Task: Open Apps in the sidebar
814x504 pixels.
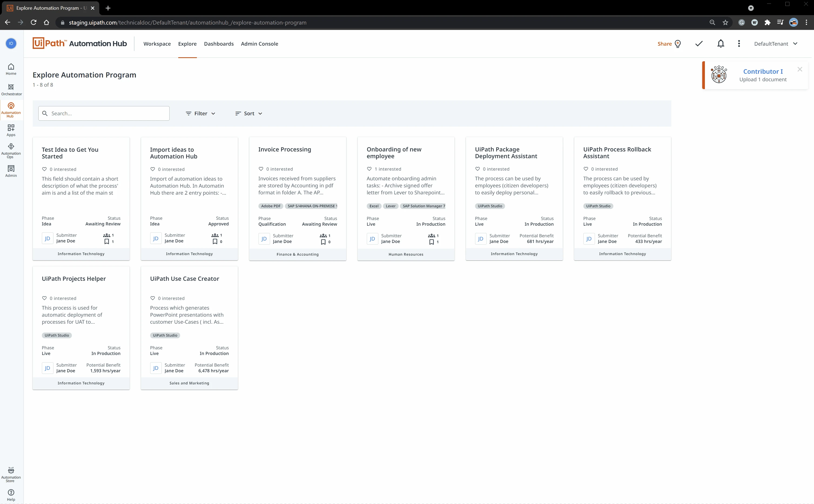Action: [x=11, y=130]
